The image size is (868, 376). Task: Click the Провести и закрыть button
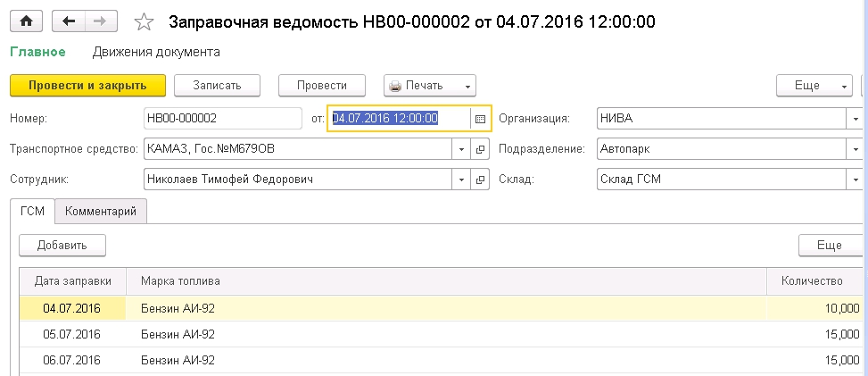pos(87,86)
